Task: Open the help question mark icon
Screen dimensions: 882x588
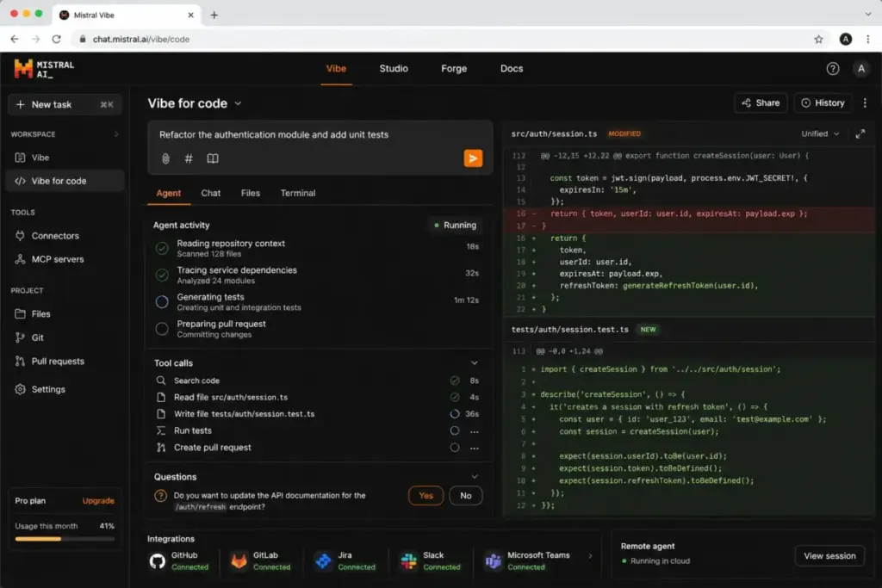Action: (x=833, y=69)
